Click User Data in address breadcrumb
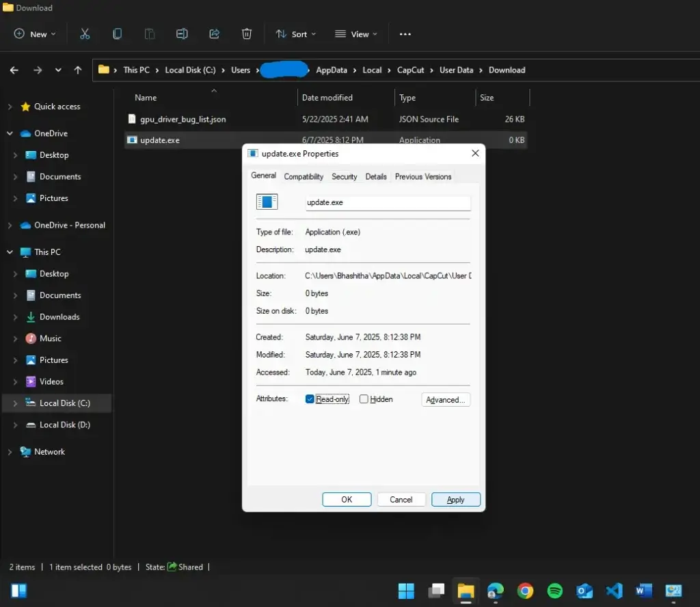 pos(456,70)
